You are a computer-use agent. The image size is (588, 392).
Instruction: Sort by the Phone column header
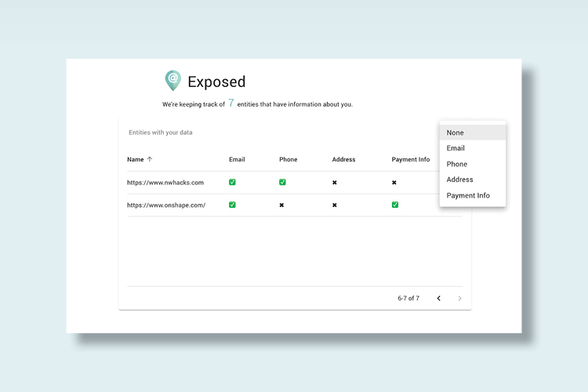click(288, 159)
